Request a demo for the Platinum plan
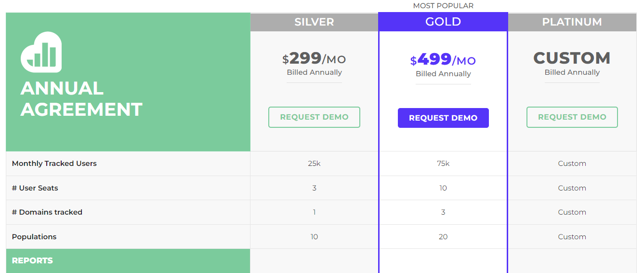 [x=572, y=117]
